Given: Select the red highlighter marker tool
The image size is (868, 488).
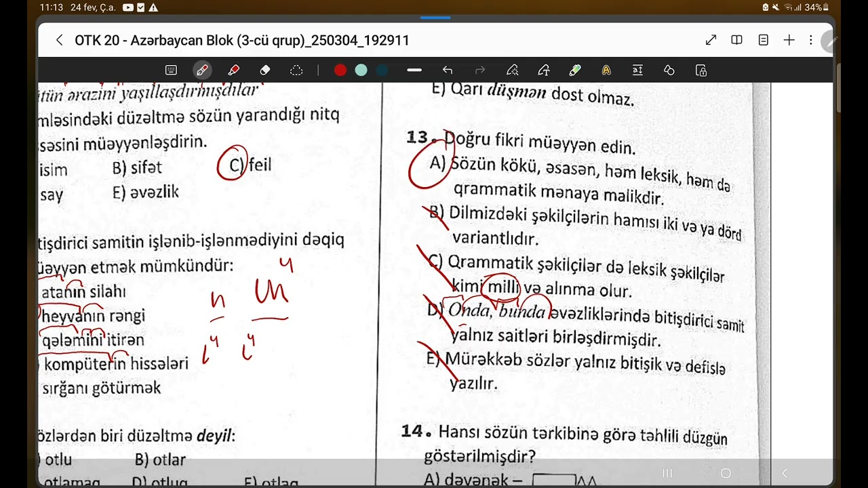Looking at the screenshot, I should tap(234, 70).
